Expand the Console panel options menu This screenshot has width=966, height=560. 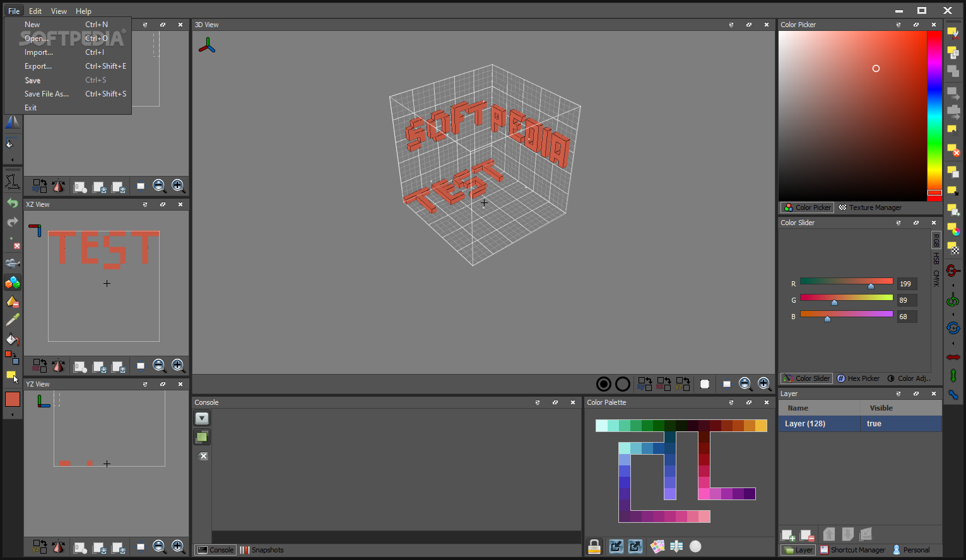pos(538,402)
